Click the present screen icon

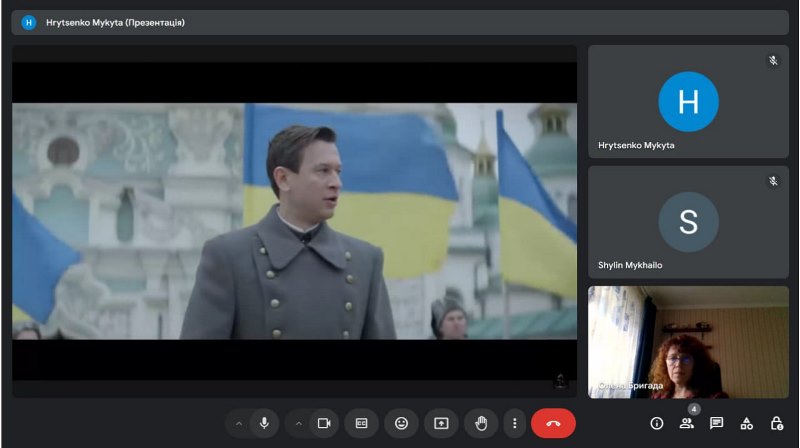click(441, 424)
